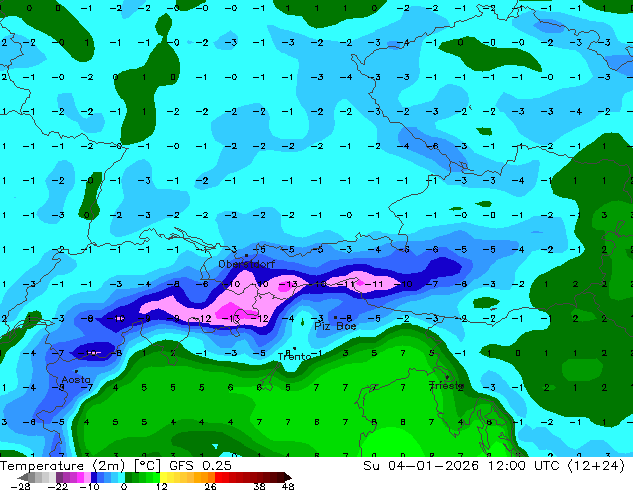The image size is (634, 490).
Task: Click the -22 legend scale label
Action: tap(58, 486)
